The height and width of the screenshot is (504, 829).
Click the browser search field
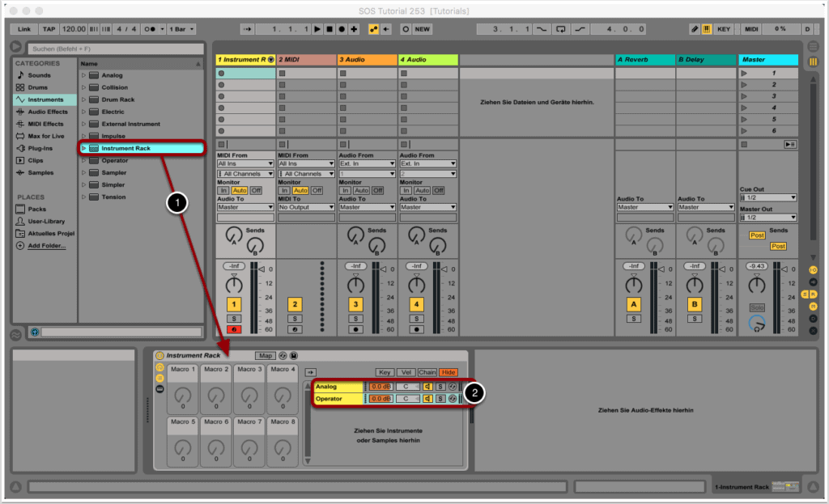tap(113, 49)
